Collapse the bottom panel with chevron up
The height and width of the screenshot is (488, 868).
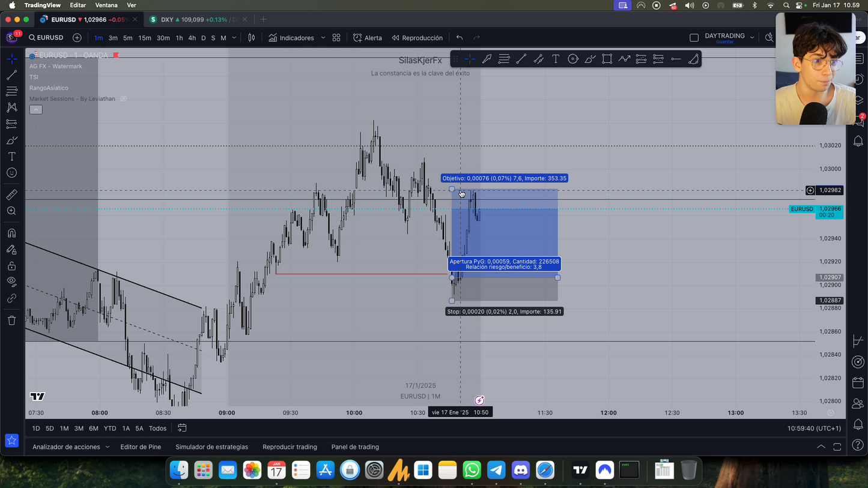pos(821,447)
